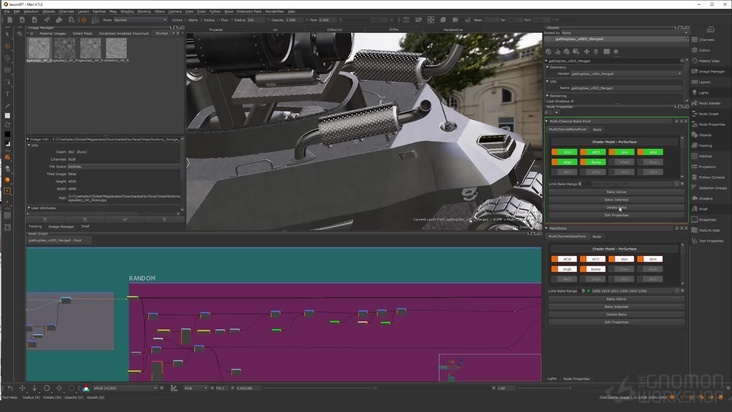Click the Bake Selected button in MetaBake
Screen dimensions: 732x412
616,306
